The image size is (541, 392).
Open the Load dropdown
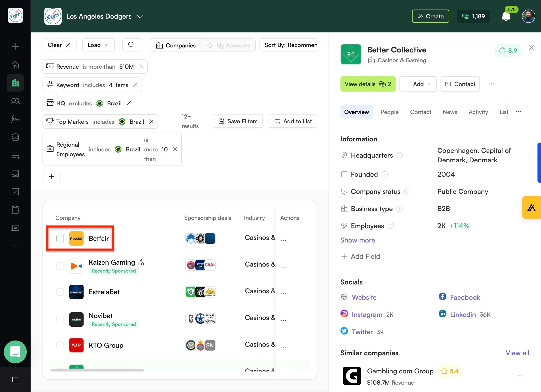click(98, 45)
